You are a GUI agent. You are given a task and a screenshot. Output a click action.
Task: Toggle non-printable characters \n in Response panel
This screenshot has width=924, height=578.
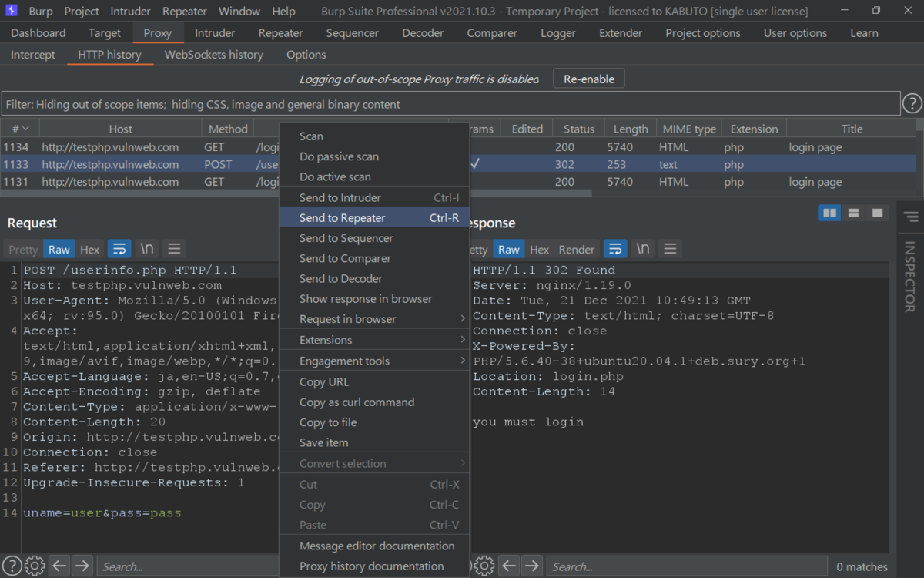click(x=642, y=249)
